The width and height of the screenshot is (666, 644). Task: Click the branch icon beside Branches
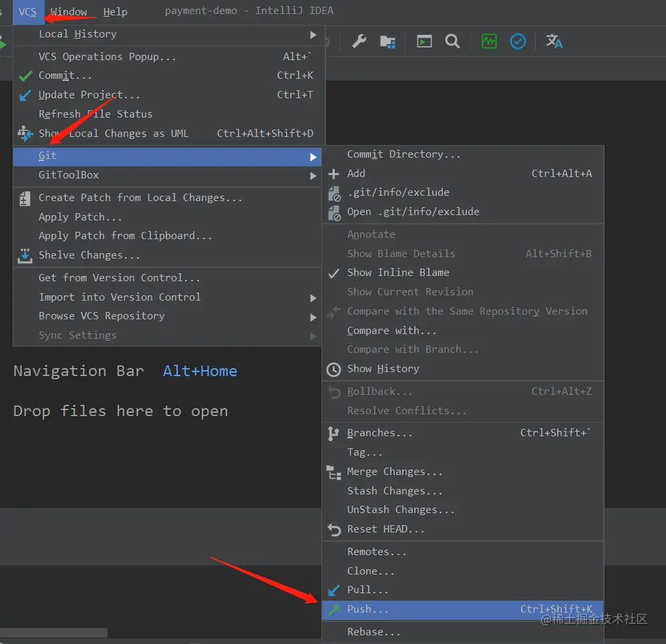click(333, 434)
